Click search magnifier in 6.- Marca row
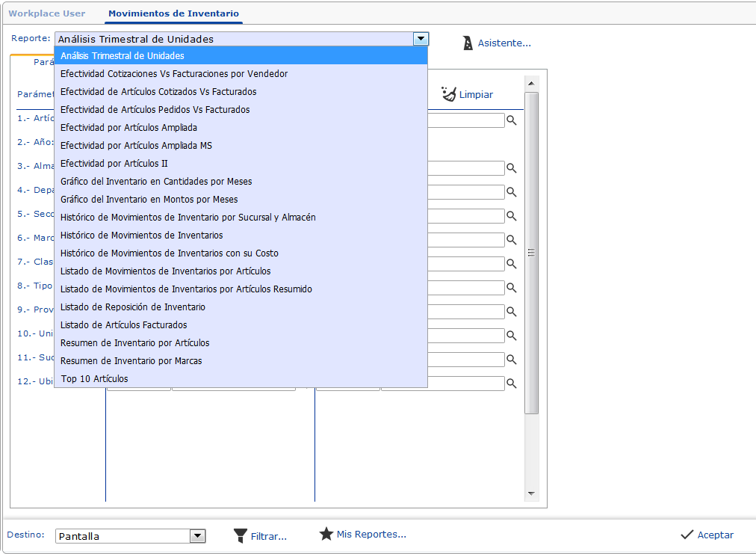This screenshot has width=756, height=554. pyautogui.click(x=512, y=240)
